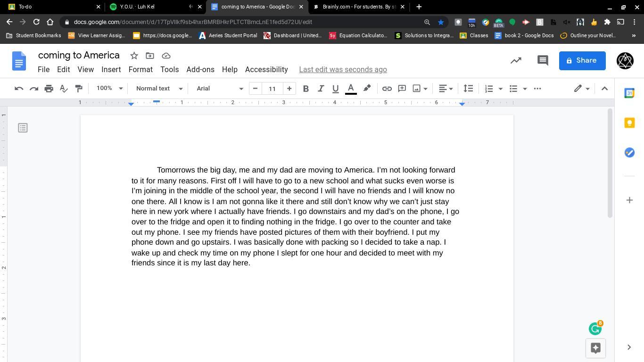Image resolution: width=644 pixels, height=362 pixels.
Task: Open the Normal text style dropdown
Action: [x=159, y=89]
